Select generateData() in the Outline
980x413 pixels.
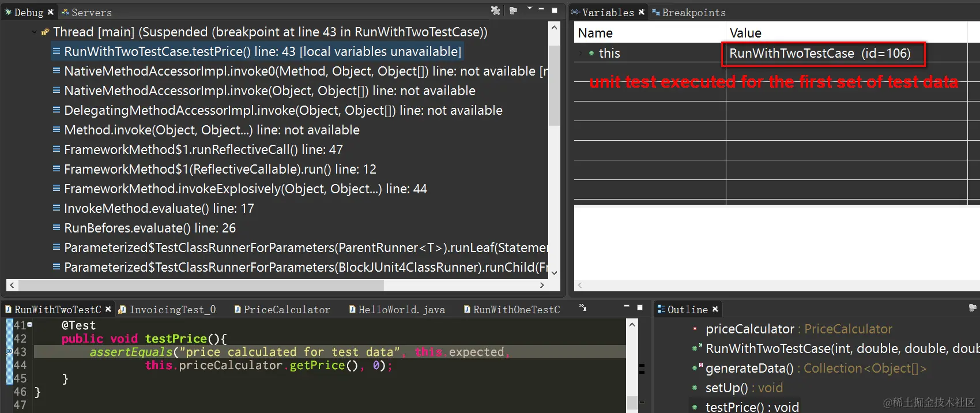click(816, 369)
